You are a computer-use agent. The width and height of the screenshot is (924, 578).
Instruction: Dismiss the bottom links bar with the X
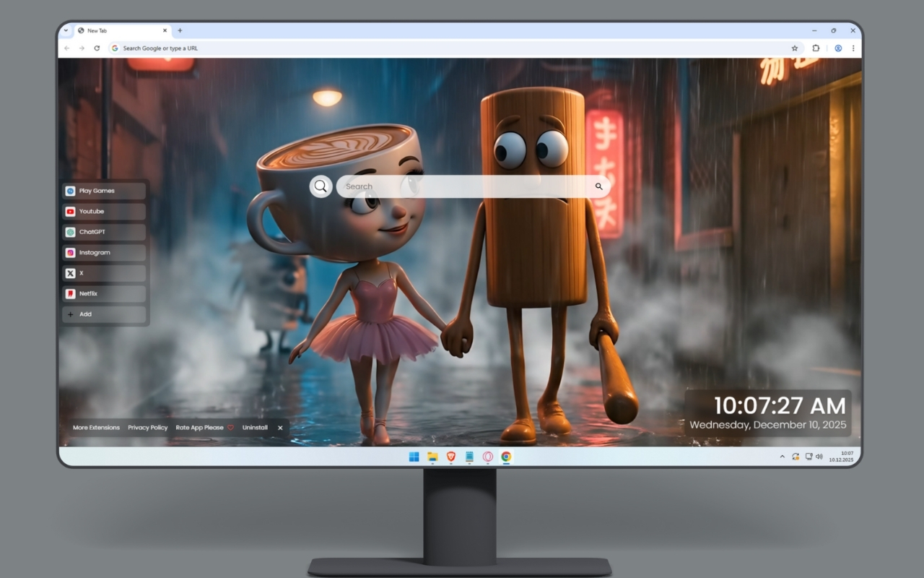coord(280,428)
